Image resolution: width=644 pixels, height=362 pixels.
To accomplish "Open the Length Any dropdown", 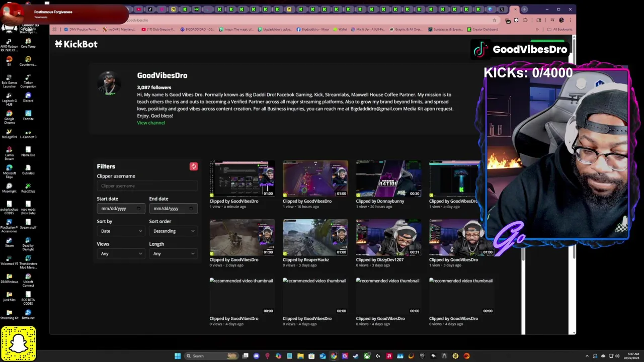I will point(173,253).
